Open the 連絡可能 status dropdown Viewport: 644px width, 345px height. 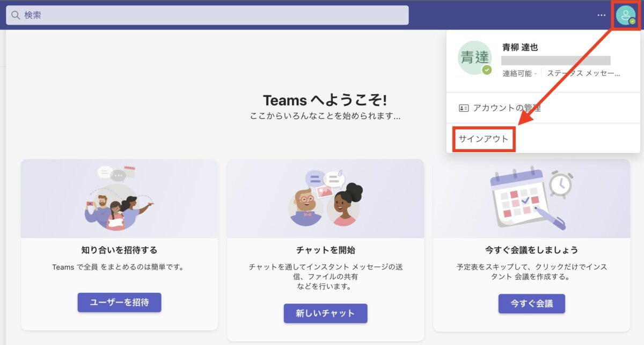click(x=519, y=74)
